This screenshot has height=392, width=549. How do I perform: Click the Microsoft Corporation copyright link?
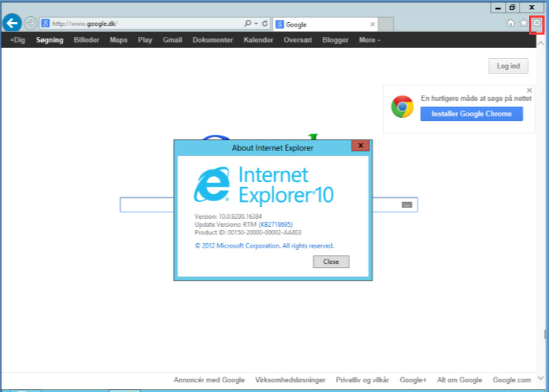click(x=265, y=245)
